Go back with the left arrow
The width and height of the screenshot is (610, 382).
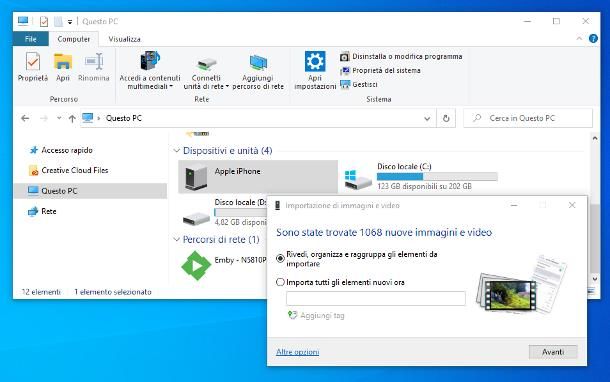25,118
